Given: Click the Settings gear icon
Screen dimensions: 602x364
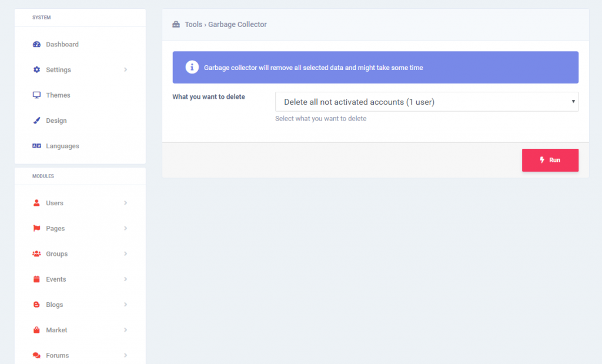Looking at the screenshot, I should 36,69.
